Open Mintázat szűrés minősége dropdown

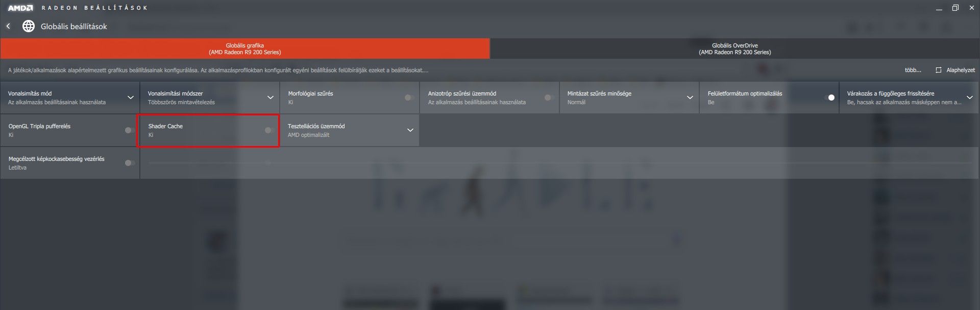coord(690,98)
